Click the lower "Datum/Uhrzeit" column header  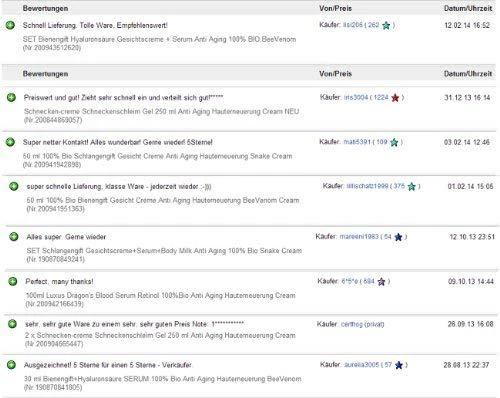[468, 74]
